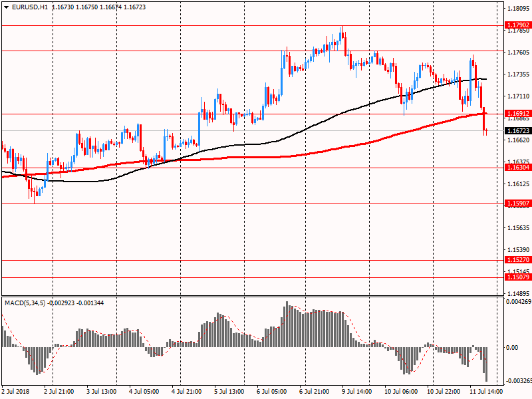Click the last red candlestick at 1.16723
The image size is (532, 399).
point(486,132)
